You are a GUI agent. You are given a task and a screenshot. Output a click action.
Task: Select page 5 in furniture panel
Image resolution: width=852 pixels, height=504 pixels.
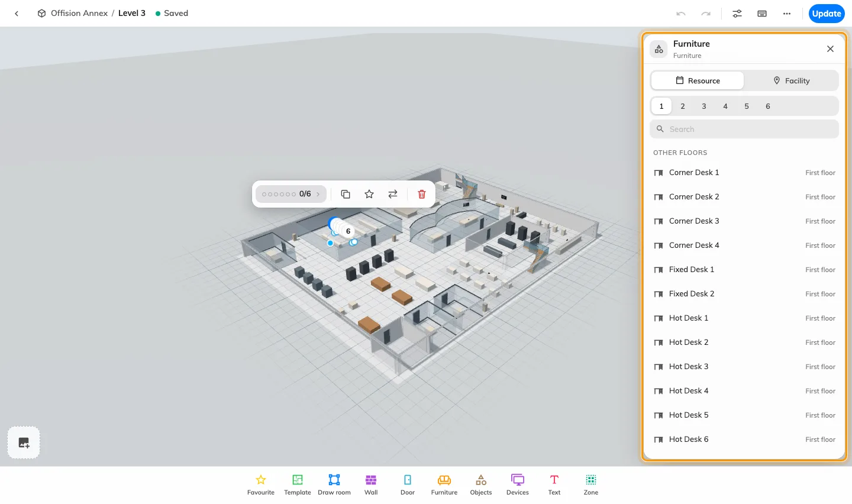point(747,106)
